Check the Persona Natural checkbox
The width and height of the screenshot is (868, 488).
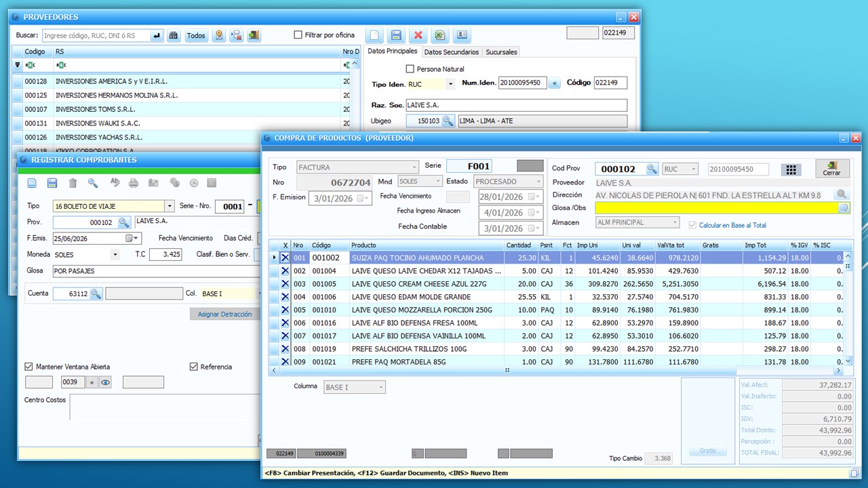point(410,69)
